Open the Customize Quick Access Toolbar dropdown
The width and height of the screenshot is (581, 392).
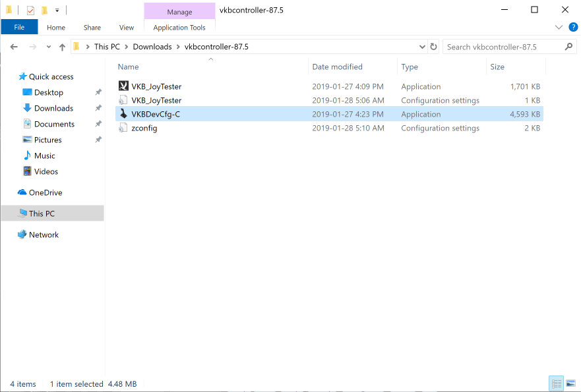point(57,11)
